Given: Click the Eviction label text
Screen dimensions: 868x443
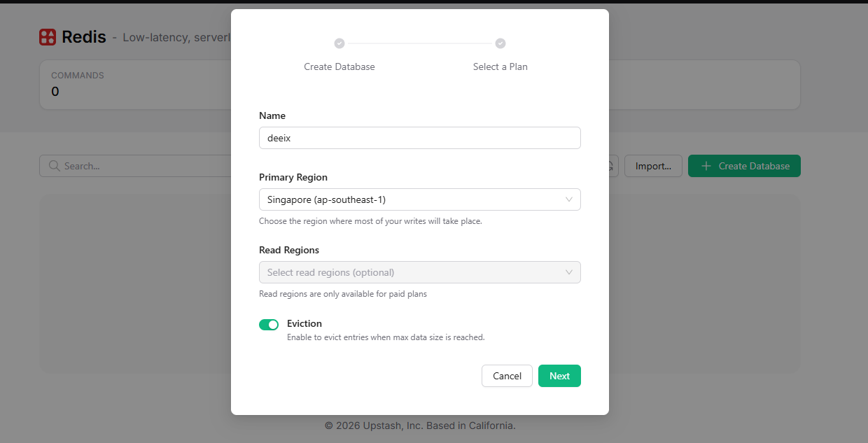Looking at the screenshot, I should pos(304,323).
